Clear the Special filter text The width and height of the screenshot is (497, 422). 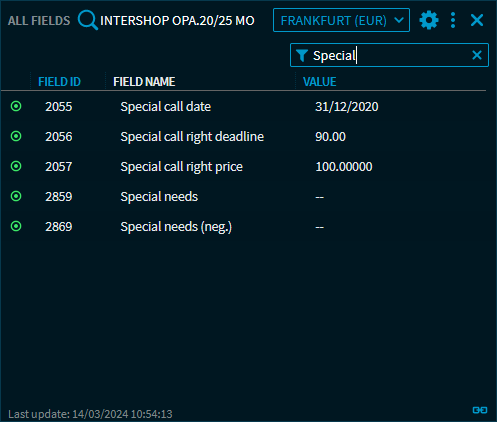(x=477, y=55)
